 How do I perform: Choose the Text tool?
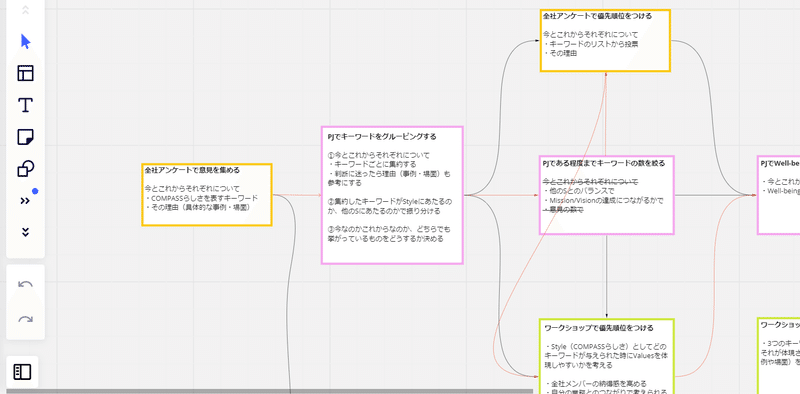(x=26, y=105)
